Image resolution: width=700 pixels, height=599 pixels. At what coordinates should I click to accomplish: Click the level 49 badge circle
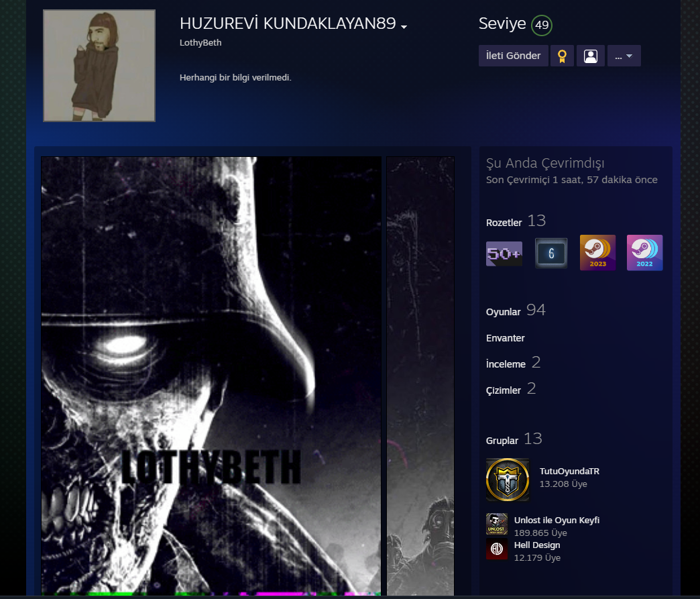click(542, 25)
